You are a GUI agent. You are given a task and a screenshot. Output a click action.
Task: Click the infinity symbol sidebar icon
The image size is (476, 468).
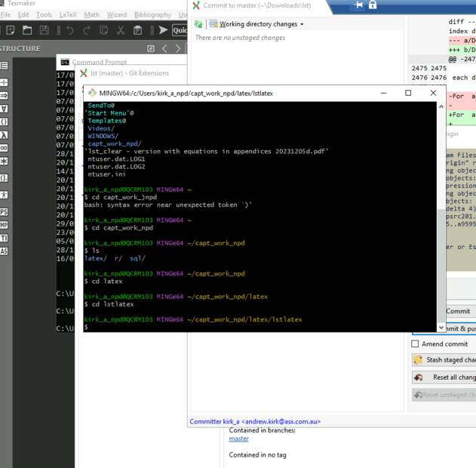tap(5, 149)
